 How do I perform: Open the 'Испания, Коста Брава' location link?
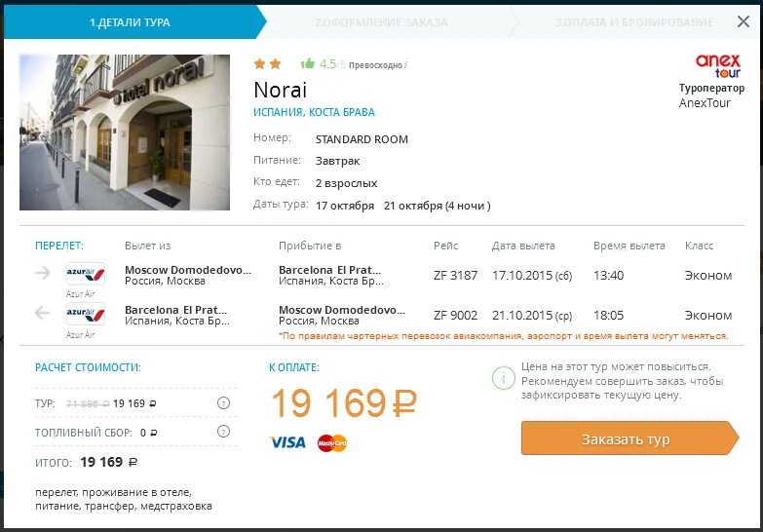click(x=314, y=112)
